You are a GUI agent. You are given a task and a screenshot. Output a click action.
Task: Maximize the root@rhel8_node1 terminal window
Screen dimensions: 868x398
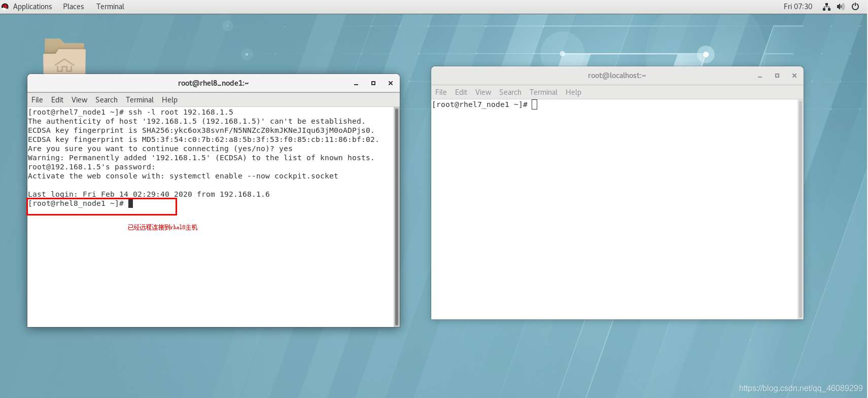[373, 83]
